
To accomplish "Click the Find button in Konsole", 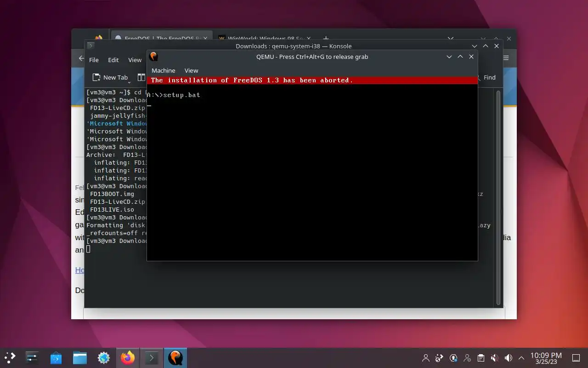I will (x=487, y=77).
